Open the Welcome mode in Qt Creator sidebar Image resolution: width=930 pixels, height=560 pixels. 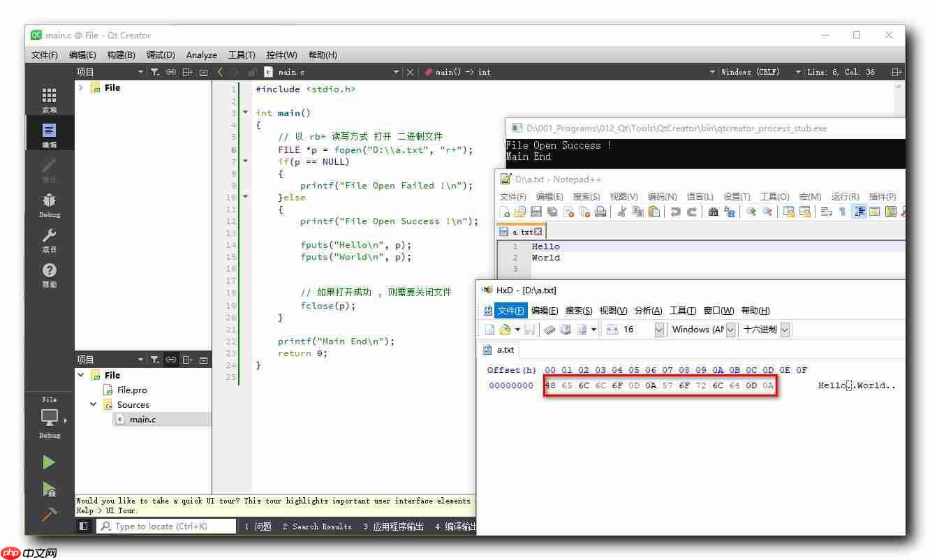click(x=49, y=100)
